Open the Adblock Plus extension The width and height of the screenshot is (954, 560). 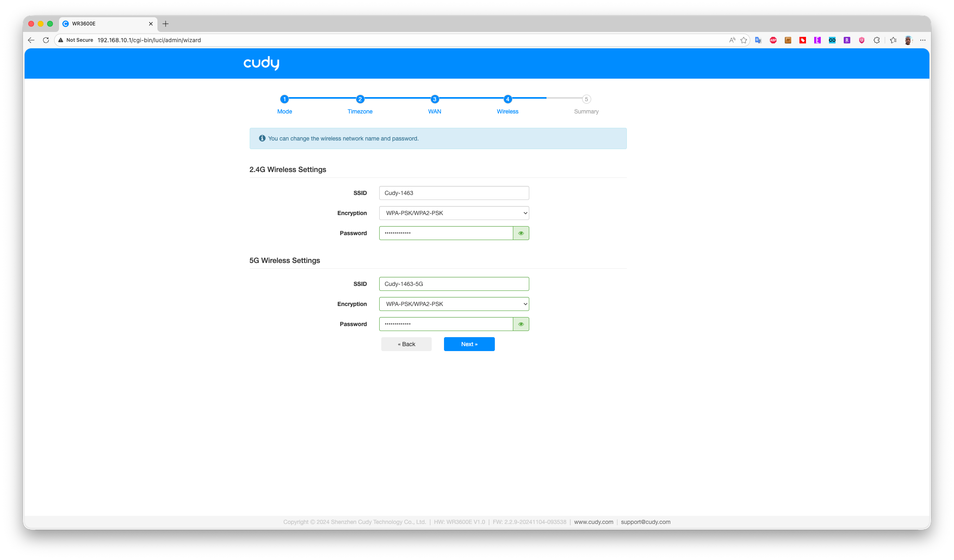773,40
